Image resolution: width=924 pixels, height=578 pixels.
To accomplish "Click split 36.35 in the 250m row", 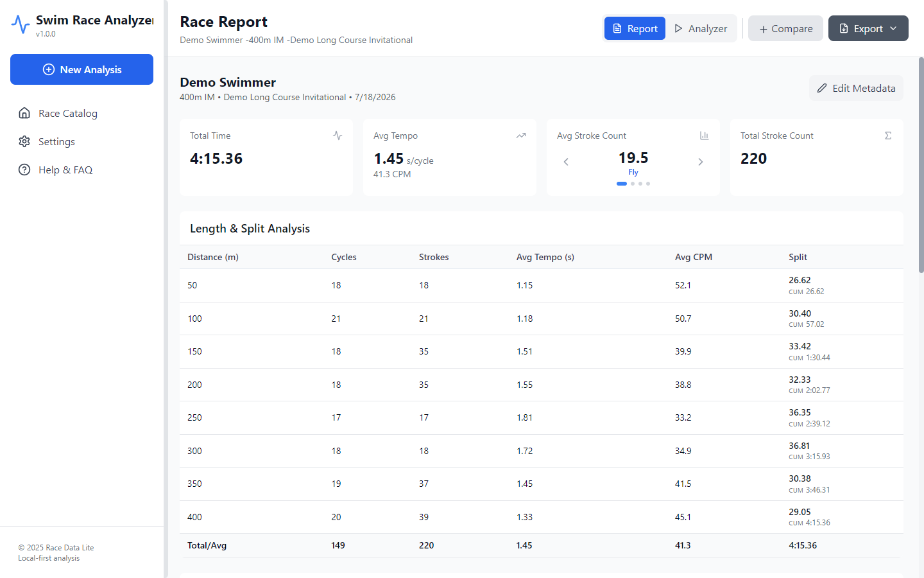I will 800,412.
